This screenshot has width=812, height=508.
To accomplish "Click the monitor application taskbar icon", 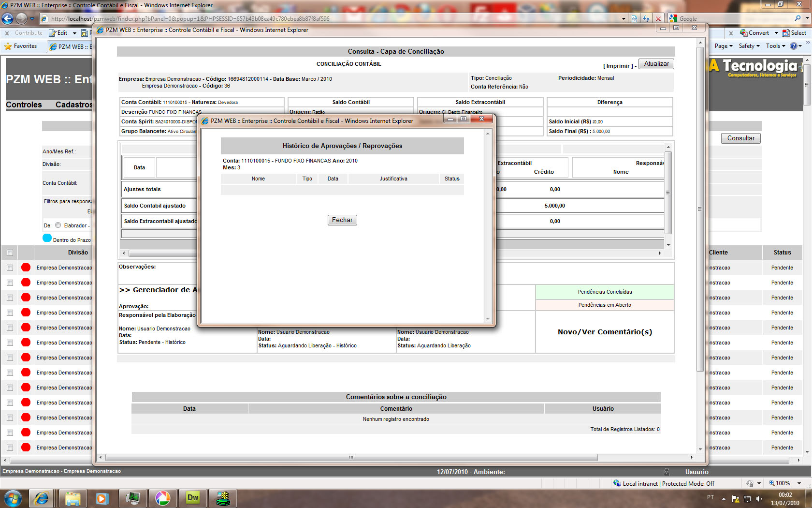I will [x=132, y=498].
